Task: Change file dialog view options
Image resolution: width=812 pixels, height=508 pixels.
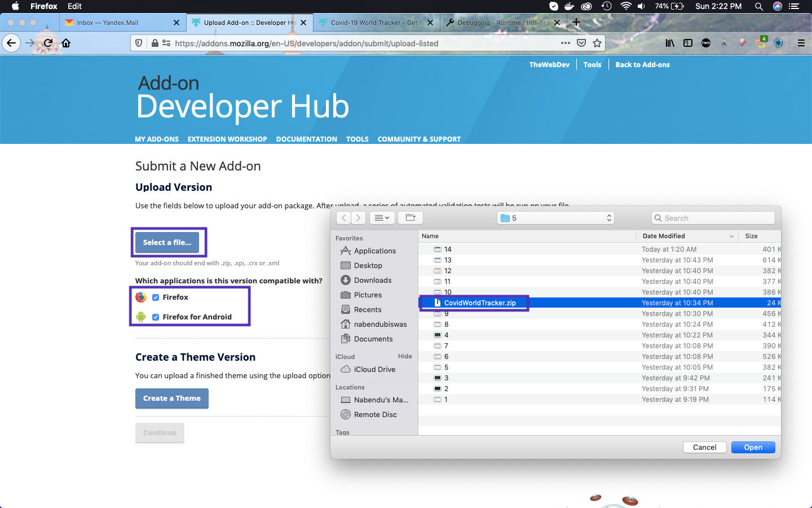Action: coord(382,218)
